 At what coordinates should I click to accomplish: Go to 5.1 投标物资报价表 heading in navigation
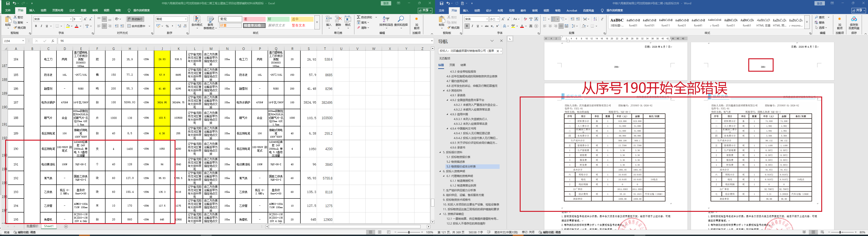(x=458, y=157)
